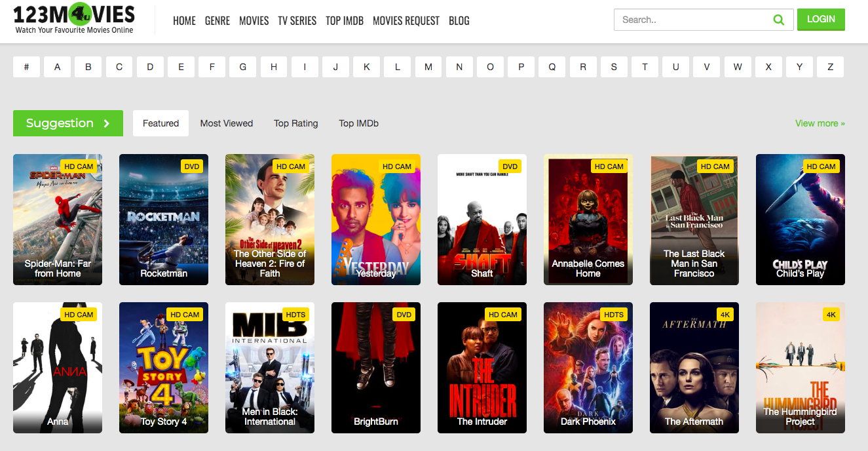Select the Top IMDb suggestion tab
Screen dimensions: 868x451
click(358, 123)
